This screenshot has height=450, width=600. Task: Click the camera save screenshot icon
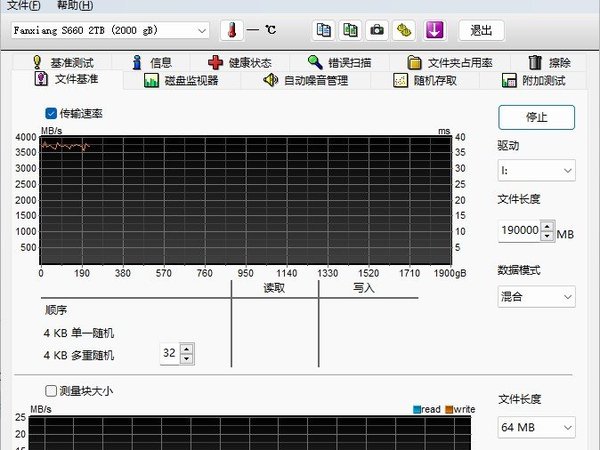tap(377, 30)
